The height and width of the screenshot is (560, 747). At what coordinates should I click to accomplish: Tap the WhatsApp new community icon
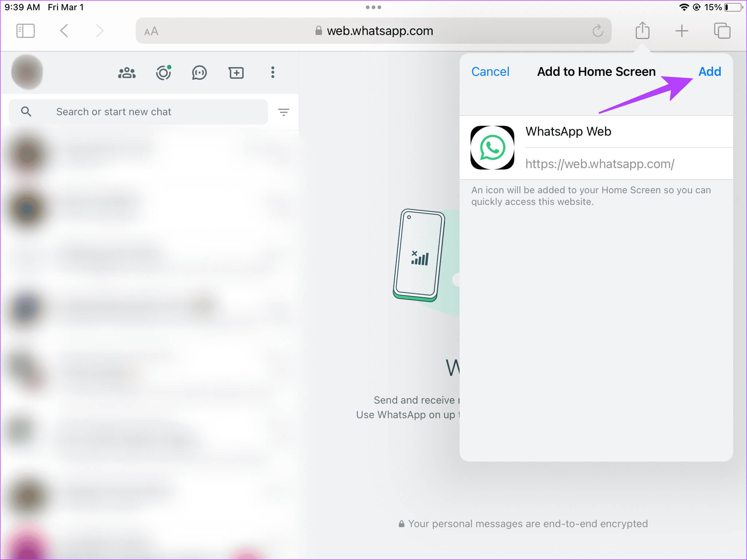click(x=127, y=73)
